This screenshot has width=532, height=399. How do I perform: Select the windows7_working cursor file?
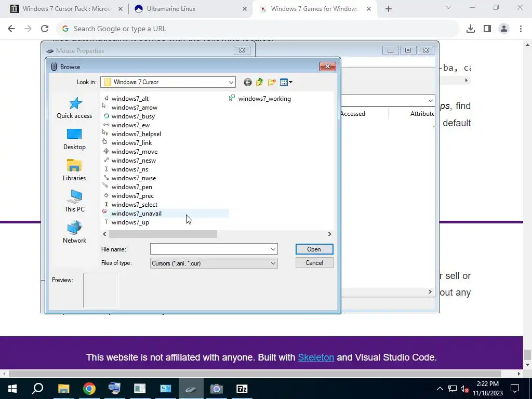pyautogui.click(x=260, y=99)
